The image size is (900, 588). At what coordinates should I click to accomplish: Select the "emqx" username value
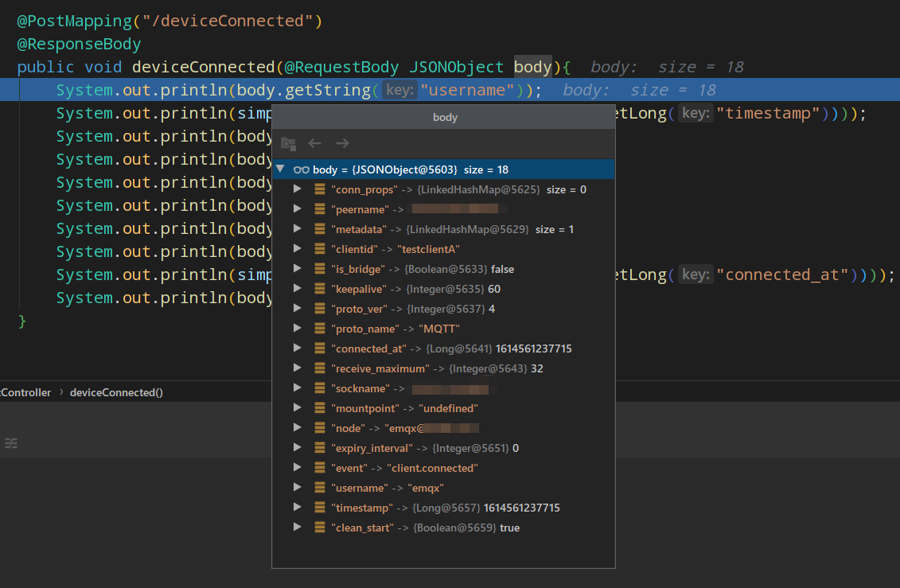(425, 488)
